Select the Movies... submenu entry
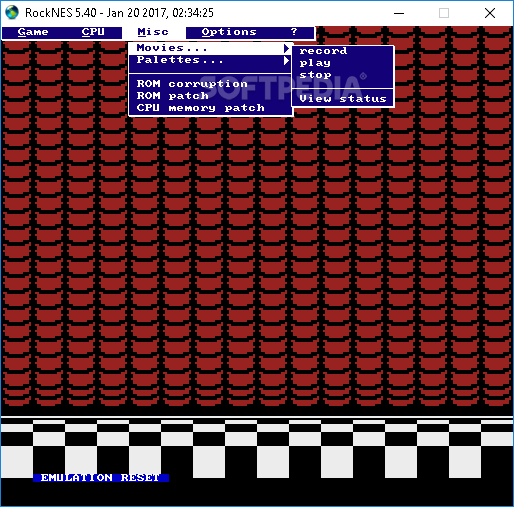Screen dimensions: 514x507 click(x=209, y=48)
